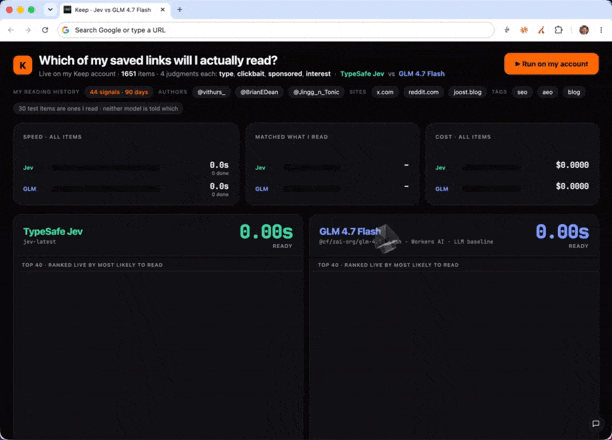The height and width of the screenshot is (440, 612).
Task: Click the GLM bar in Cost card
Action: [491, 189]
